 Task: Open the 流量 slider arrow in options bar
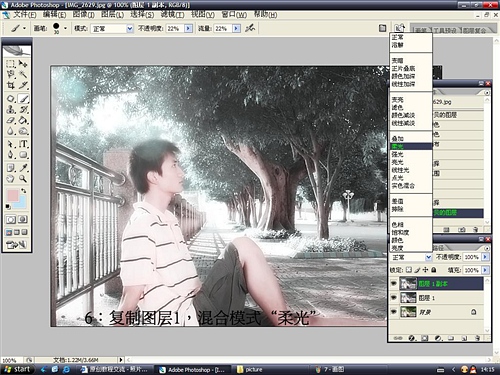[236, 29]
